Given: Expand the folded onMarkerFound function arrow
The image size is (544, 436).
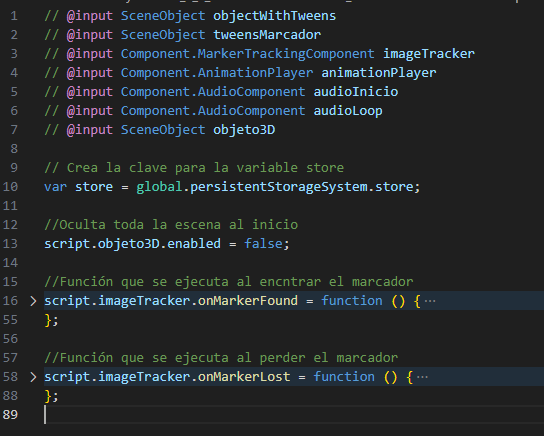Looking at the screenshot, I should [33, 301].
